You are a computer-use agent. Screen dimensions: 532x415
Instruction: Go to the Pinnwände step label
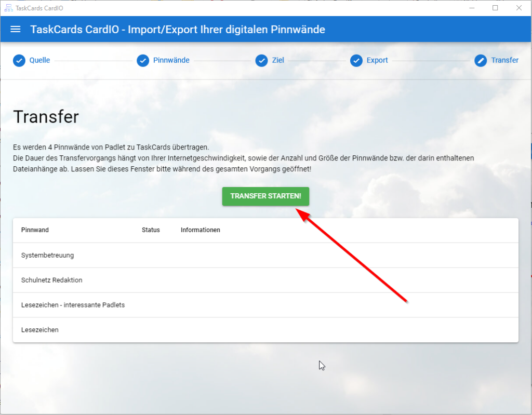pos(171,60)
